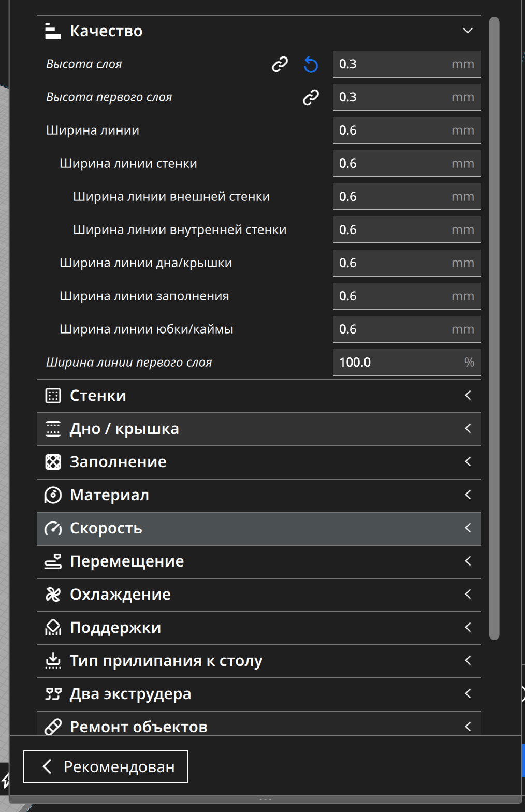Reset layer height with the blue revert arrow

pyautogui.click(x=311, y=65)
